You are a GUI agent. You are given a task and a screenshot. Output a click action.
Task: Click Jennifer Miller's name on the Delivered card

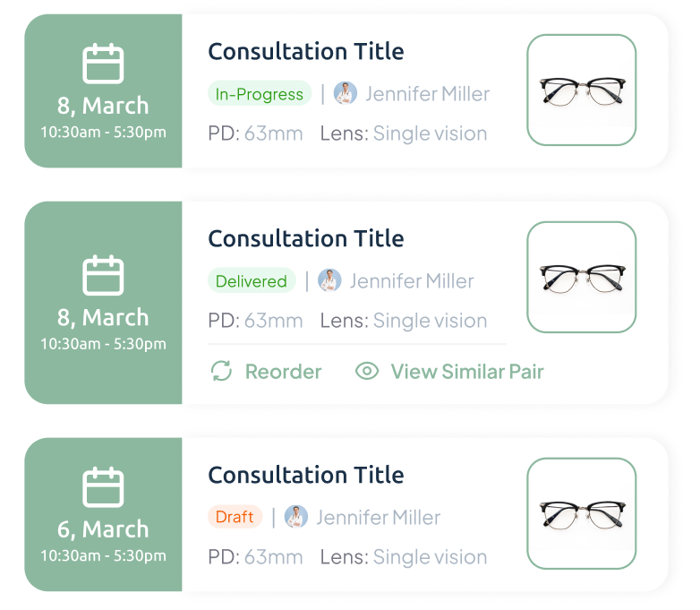tap(412, 281)
